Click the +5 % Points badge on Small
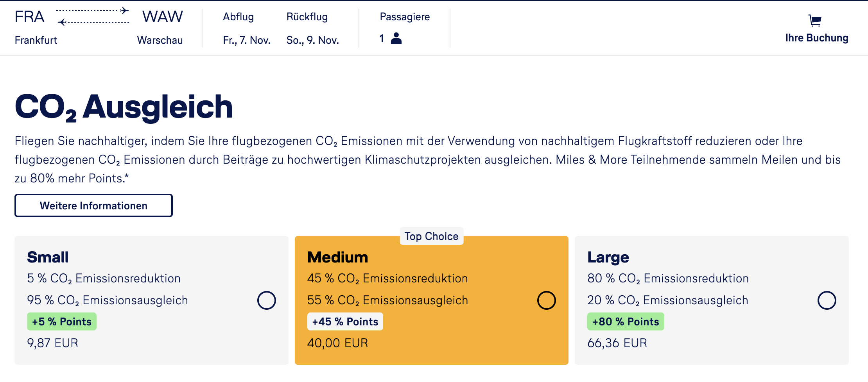 click(61, 321)
